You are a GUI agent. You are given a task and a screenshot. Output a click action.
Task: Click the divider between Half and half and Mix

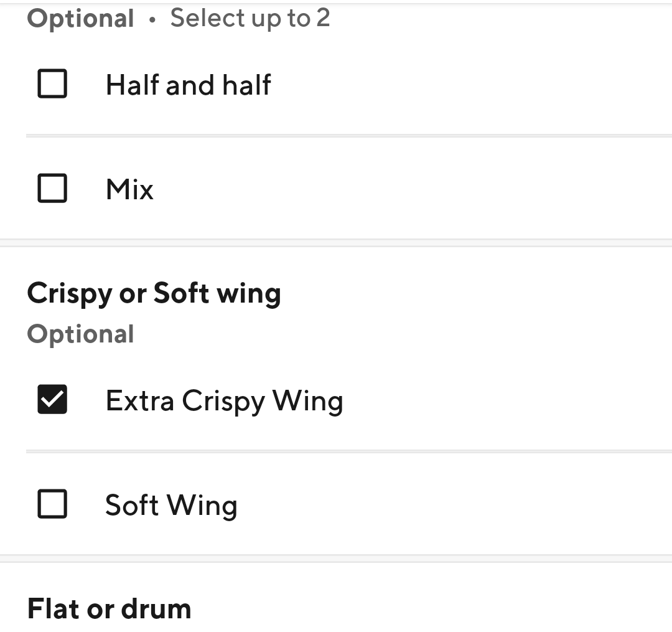click(x=348, y=136)
